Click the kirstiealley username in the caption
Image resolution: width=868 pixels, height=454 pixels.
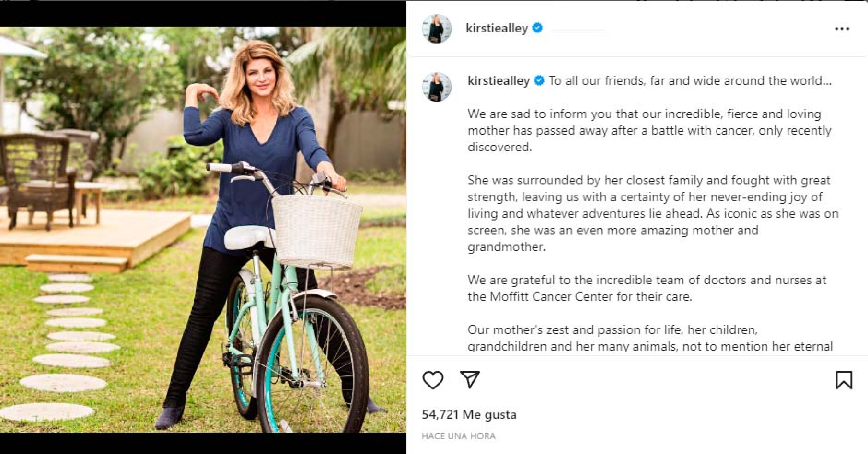tap(499, 81)
